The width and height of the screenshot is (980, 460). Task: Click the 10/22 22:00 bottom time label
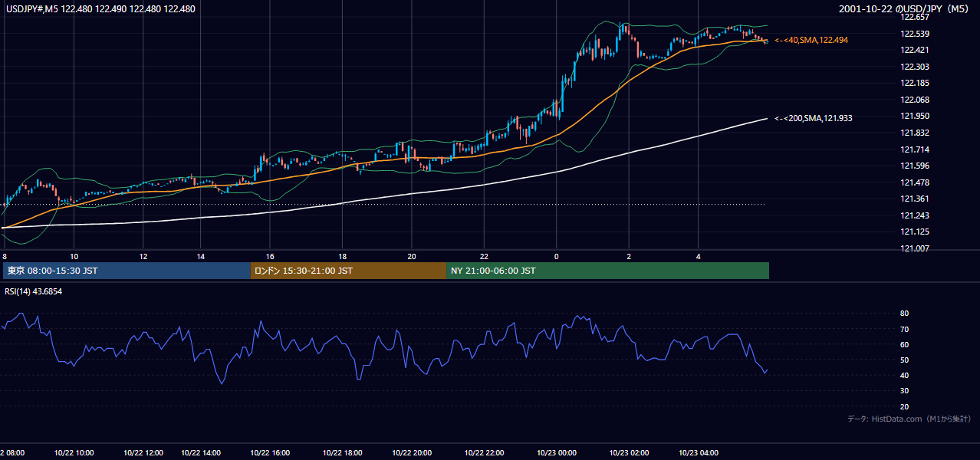pos(484,453)
